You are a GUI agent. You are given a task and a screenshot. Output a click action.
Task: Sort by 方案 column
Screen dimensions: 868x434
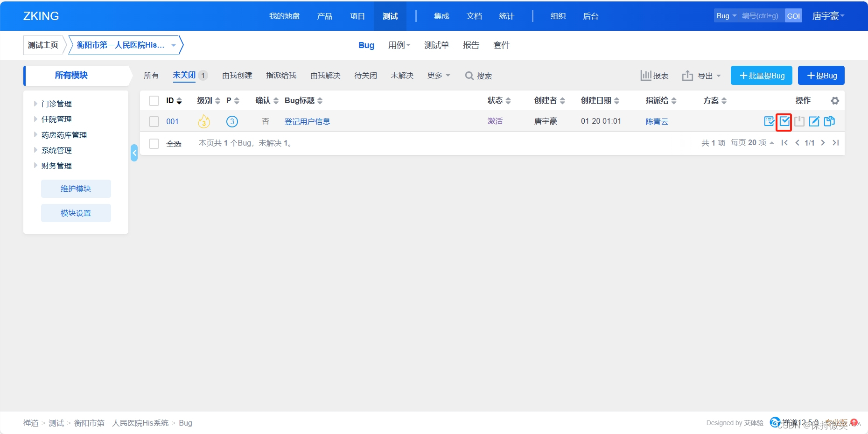pos(715,100)
